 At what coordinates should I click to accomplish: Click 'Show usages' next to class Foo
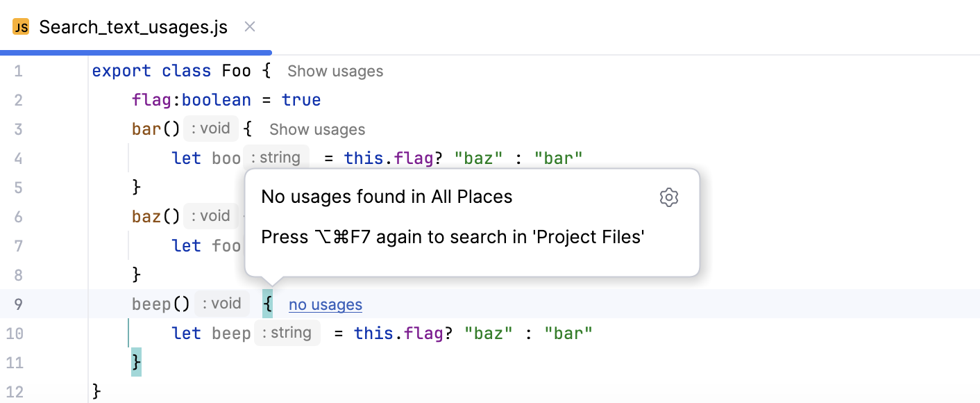[335, 71]
